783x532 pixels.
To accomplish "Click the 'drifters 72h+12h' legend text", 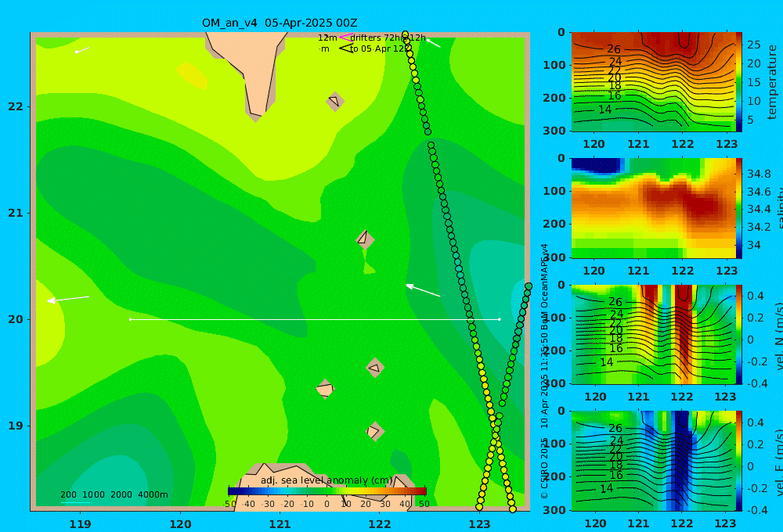I will pos(388,38).
